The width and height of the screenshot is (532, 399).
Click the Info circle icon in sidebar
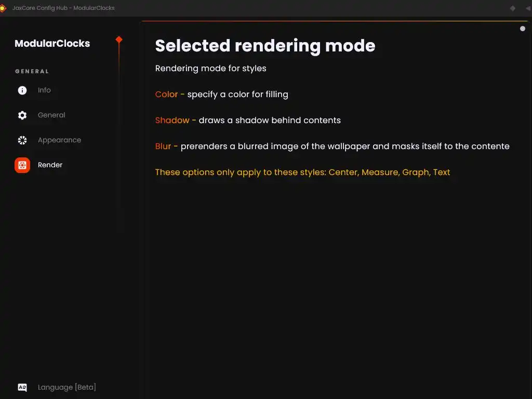click(x=22, y=90)
